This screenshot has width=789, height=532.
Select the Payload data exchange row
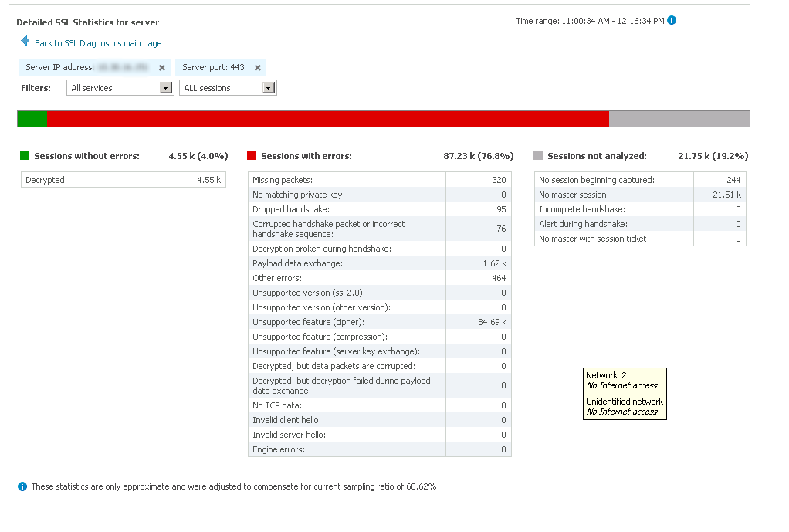point(379,263)
